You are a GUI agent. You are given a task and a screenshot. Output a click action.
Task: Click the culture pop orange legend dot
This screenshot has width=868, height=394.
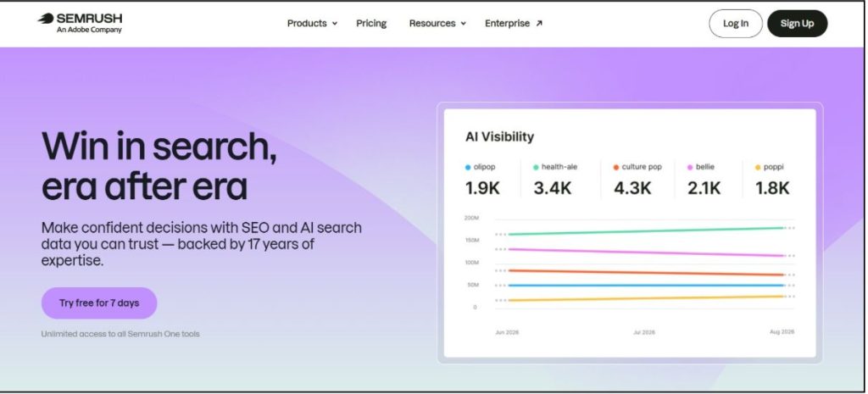(x=615, y=167)
